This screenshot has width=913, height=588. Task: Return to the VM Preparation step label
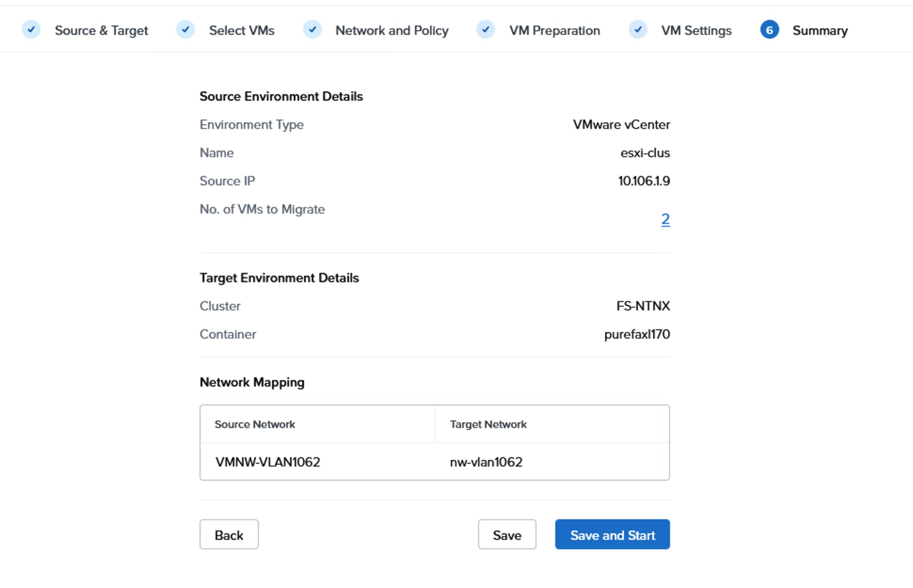coord(554,31)
